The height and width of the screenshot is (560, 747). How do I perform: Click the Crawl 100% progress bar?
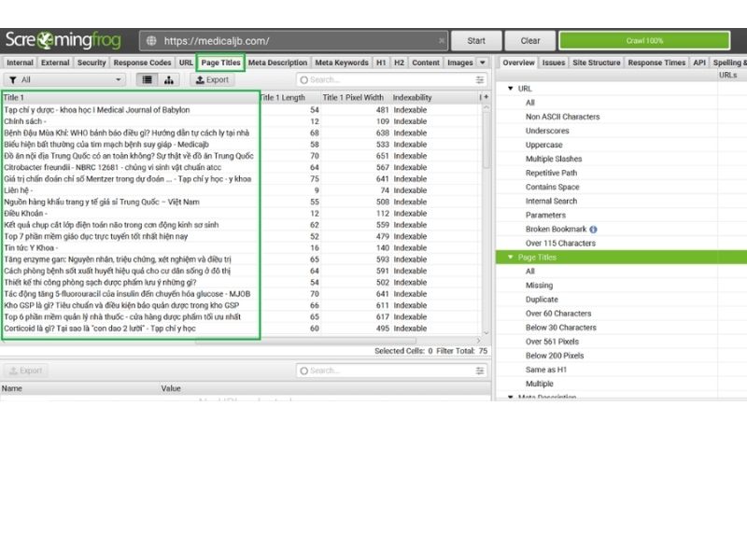[x=644, y=41]
